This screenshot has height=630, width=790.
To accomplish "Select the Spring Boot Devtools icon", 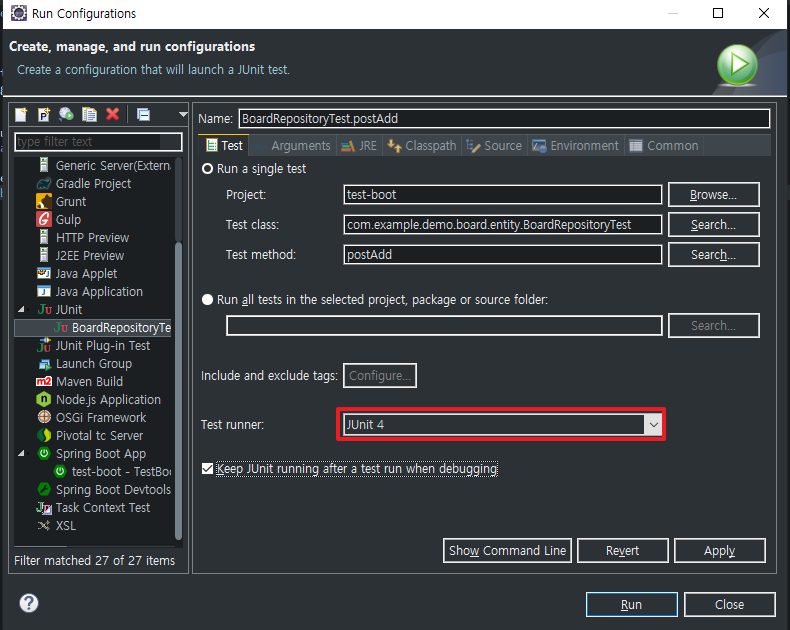I will [44, 489].
